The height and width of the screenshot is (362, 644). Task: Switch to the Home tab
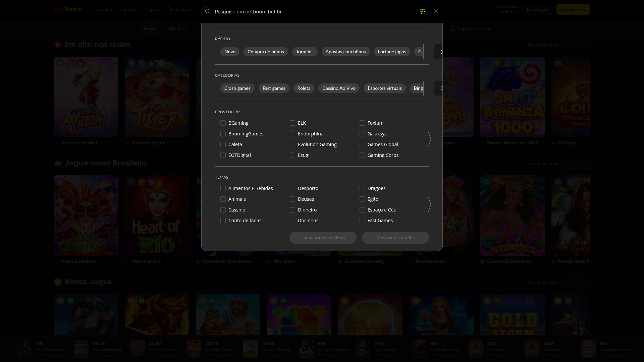[x=150, y=28]
